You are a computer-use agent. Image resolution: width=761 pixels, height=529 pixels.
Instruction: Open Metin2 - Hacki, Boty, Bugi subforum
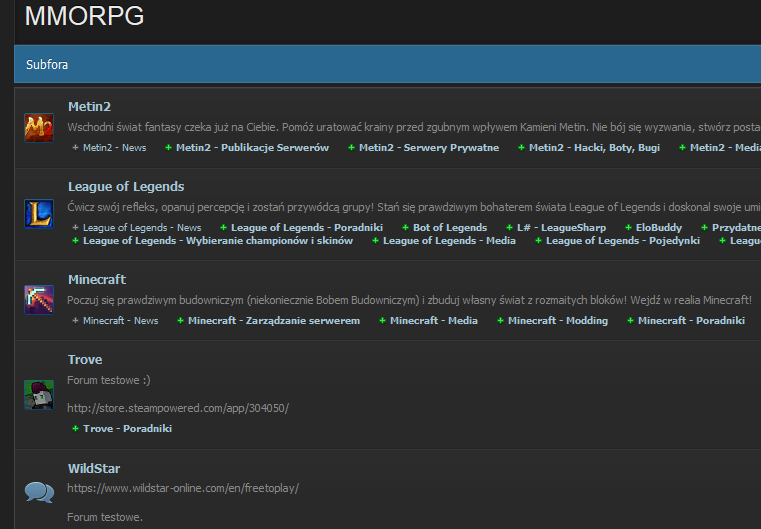click(595, 148)
